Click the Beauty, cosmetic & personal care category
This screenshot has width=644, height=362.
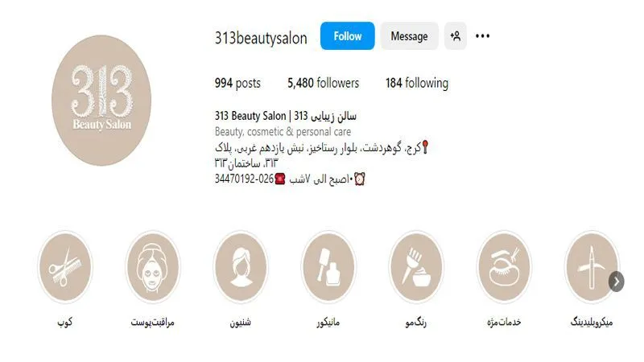283,132
